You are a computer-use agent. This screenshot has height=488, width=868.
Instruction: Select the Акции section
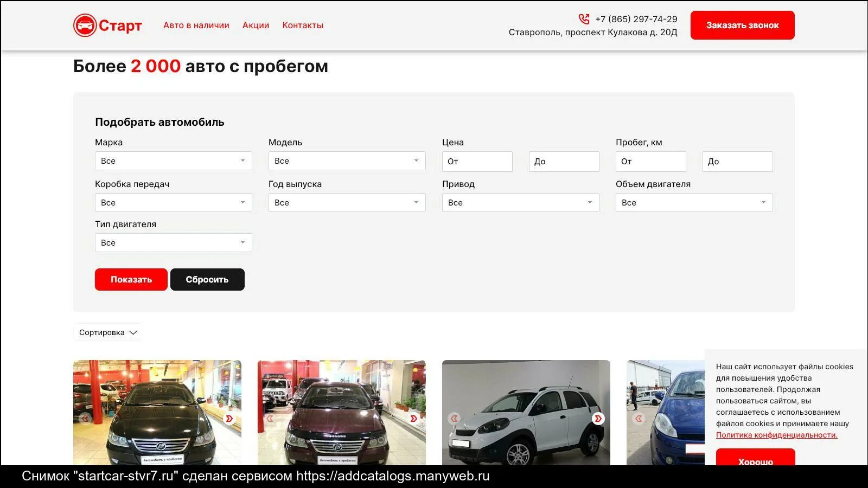(256, 25)
